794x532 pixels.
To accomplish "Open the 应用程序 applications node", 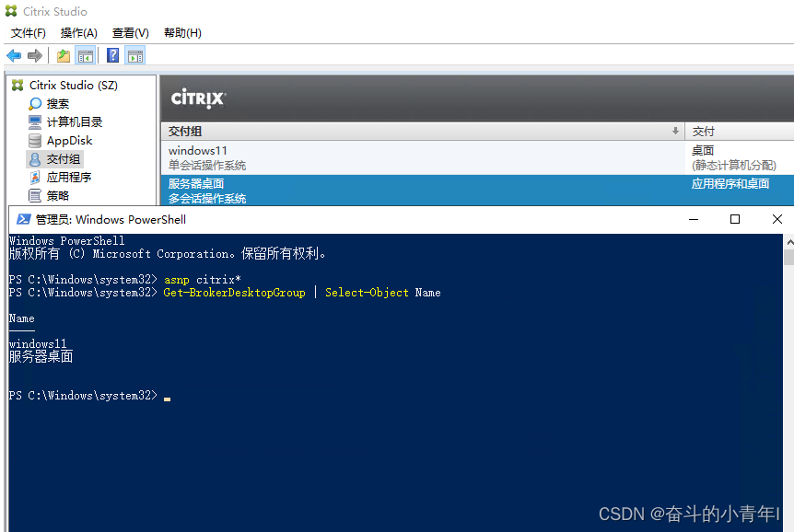I will point(68,178).
